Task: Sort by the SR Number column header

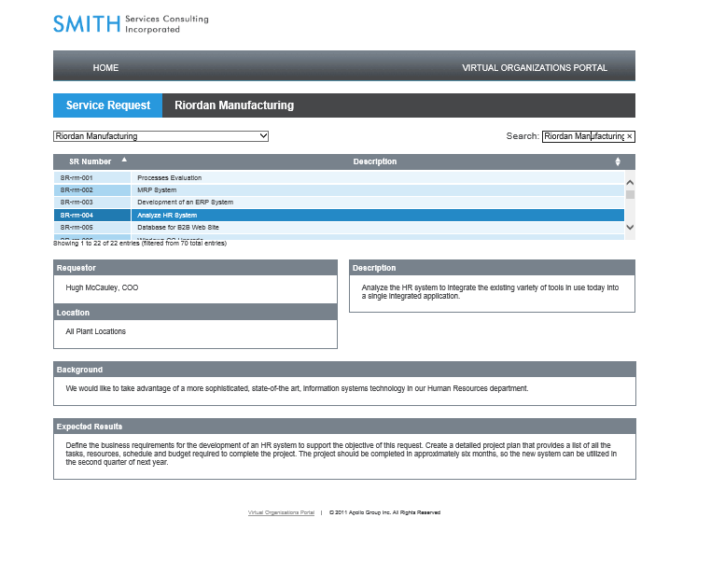Action: (x=92, y=161)
